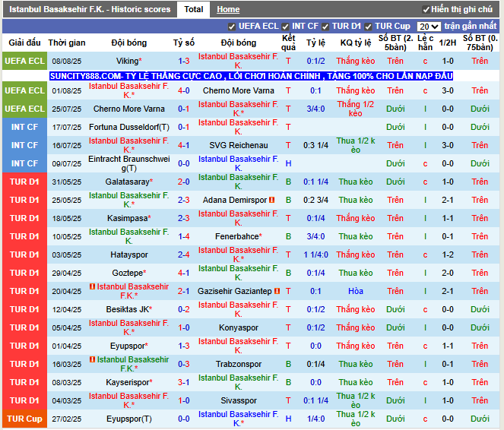This screenshot has width=504, height=430.
Task: Click red card icon on 20/04/25 Basaksehir row
Action: coord(92,286)
